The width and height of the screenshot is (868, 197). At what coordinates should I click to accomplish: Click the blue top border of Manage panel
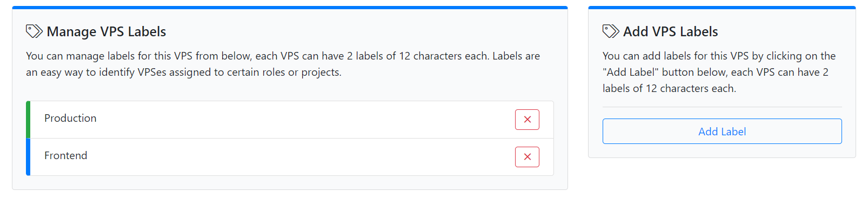pyautogui.click(x=290, y=8)
